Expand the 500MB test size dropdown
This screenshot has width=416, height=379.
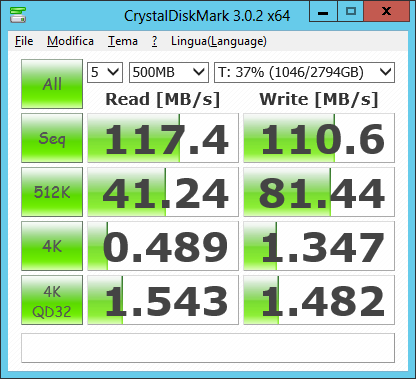click(169, 72)
